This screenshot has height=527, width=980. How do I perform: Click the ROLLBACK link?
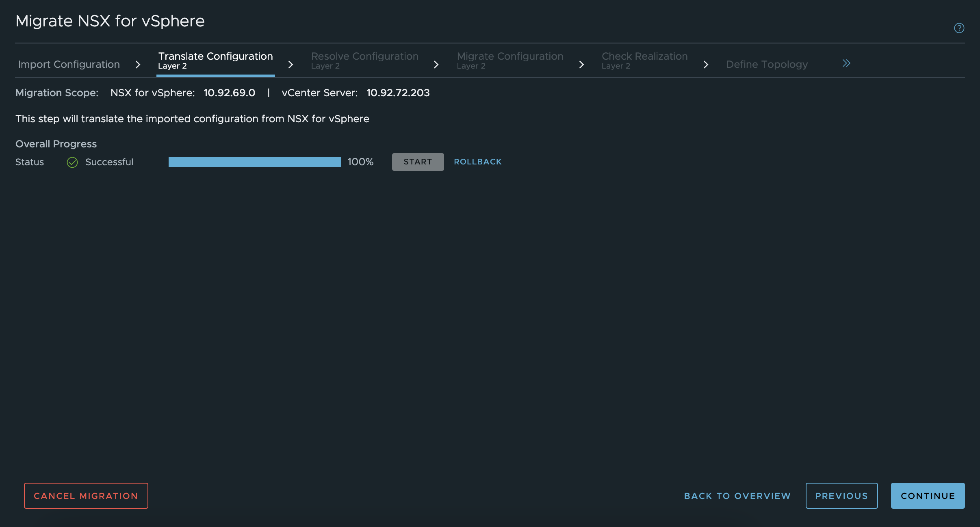point(477,162)
